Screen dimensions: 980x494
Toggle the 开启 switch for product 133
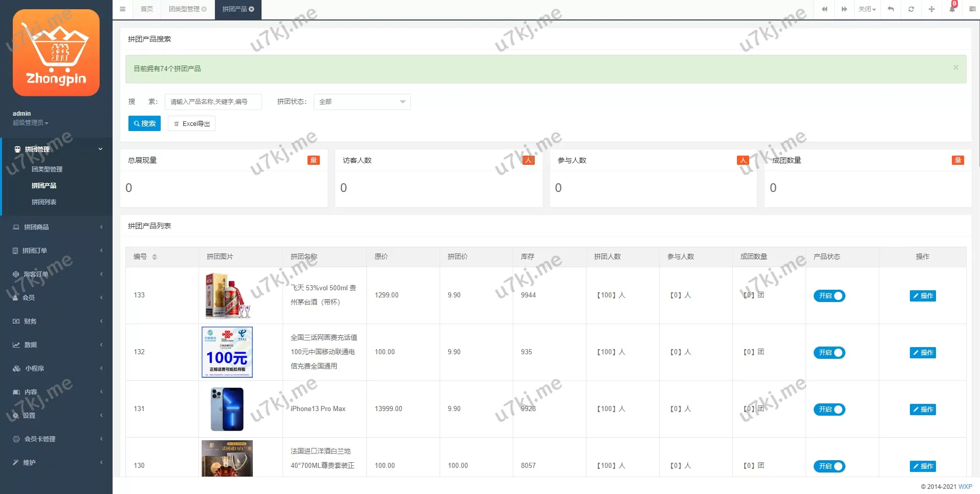tap(829, 296)
